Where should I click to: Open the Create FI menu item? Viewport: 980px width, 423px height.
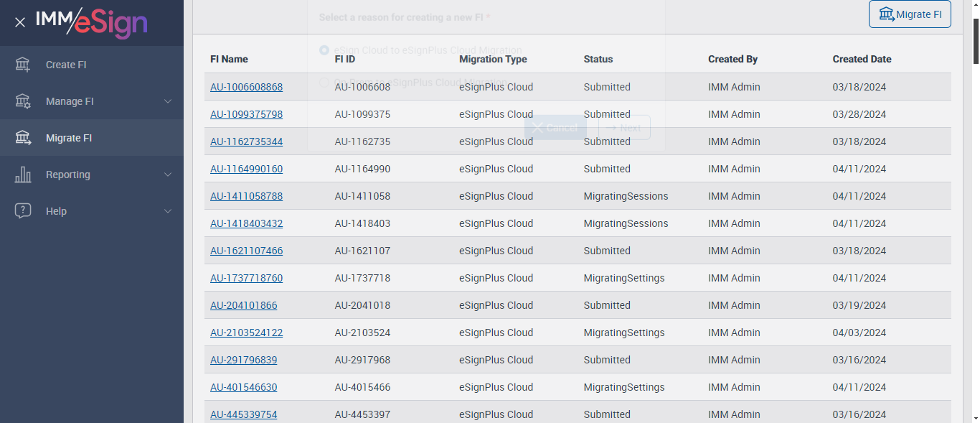(x=92, y=65)
